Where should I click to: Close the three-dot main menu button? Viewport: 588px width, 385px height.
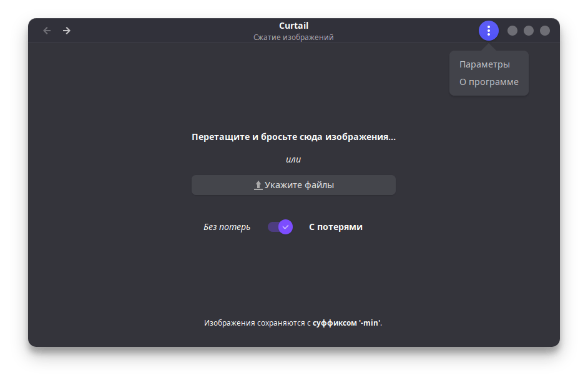coord(489,31)
